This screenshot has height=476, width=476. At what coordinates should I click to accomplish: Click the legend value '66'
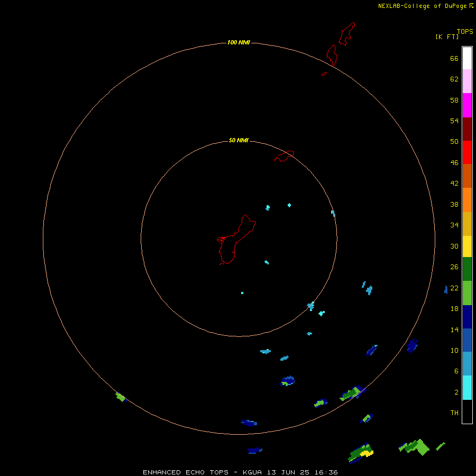(454, 58)
